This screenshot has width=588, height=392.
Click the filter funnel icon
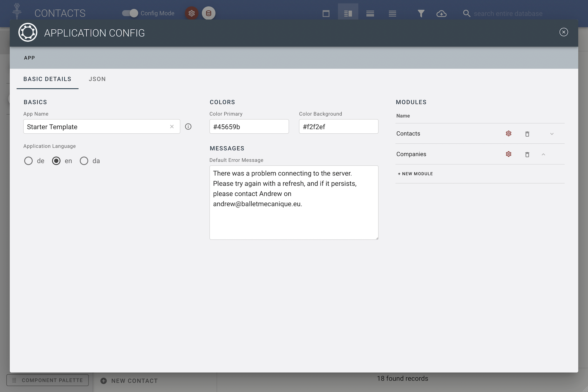(421, 14)
